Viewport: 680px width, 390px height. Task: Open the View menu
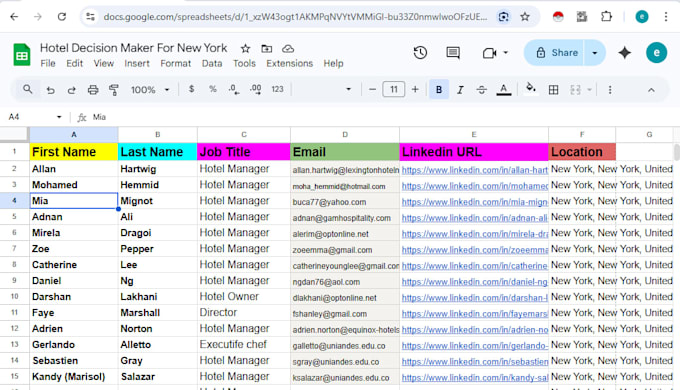point(104,63)
